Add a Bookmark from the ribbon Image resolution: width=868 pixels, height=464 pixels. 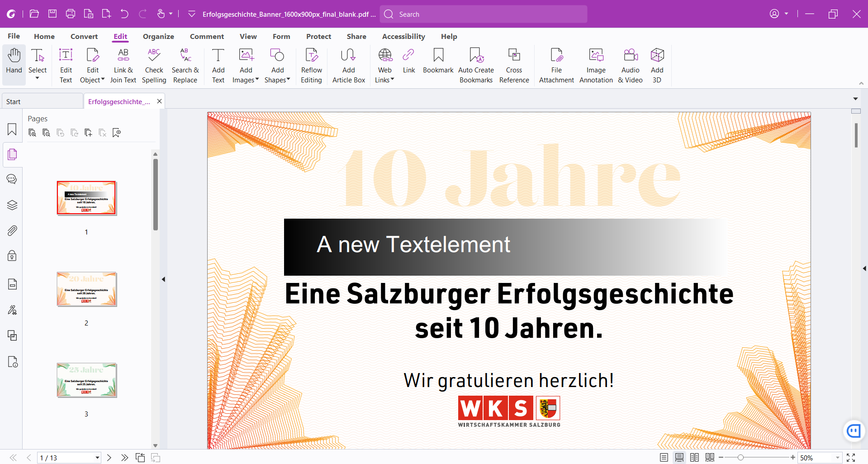click(x=438, y=60)
